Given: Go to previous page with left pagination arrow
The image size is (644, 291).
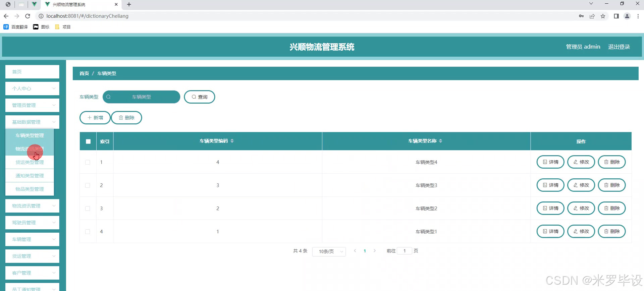Looking at the screenshot, I should click(x=355, y=251).
